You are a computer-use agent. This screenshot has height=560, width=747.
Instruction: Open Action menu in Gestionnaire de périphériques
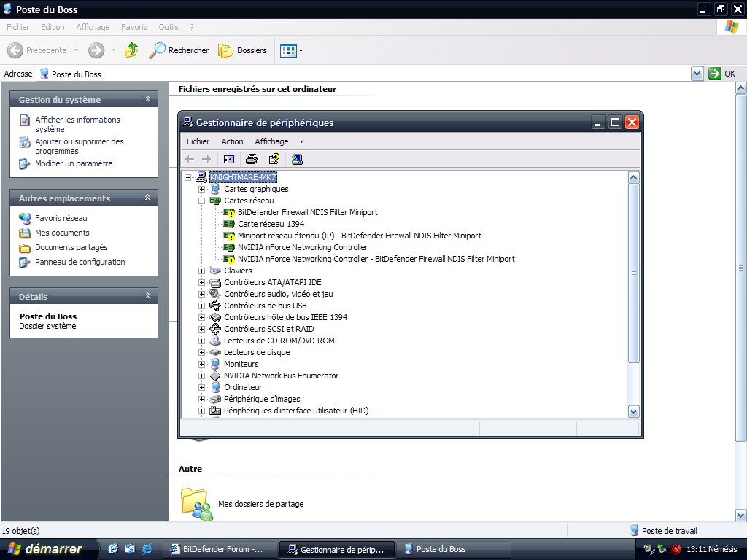232,141
